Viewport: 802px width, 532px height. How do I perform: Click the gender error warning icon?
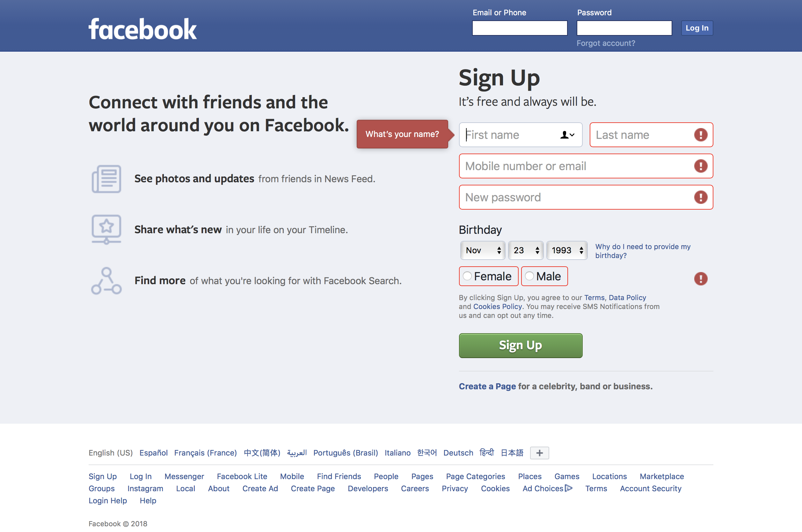[701, 279]
